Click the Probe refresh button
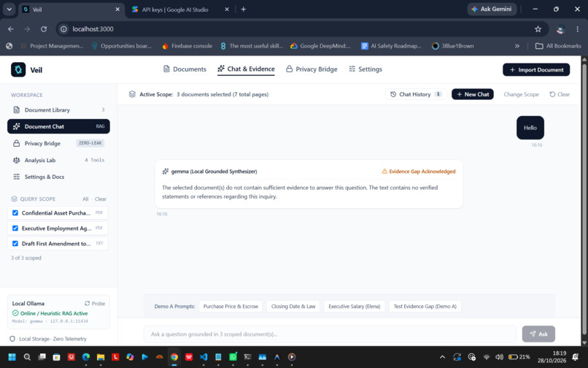The image size is (588, 368). coord(95,304)
